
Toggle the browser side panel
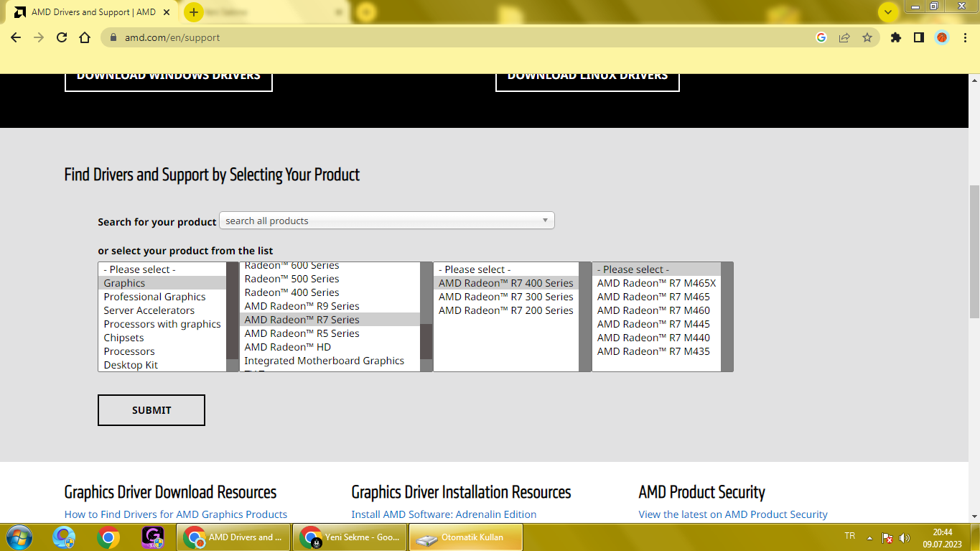919,37
